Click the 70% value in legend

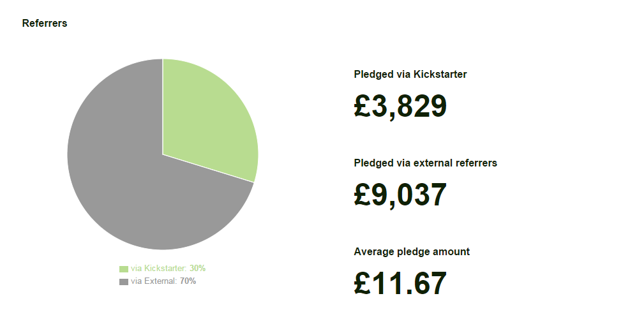point(188,281)
